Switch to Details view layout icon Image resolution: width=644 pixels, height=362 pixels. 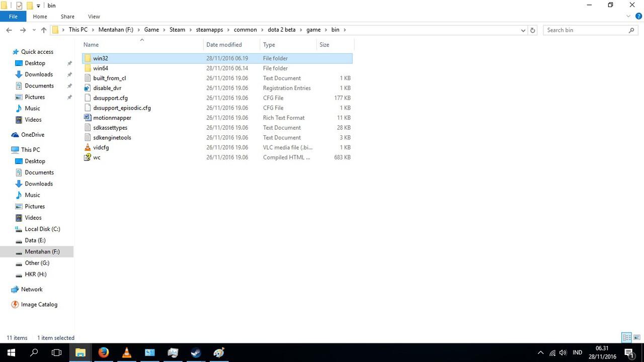point(627,337)
